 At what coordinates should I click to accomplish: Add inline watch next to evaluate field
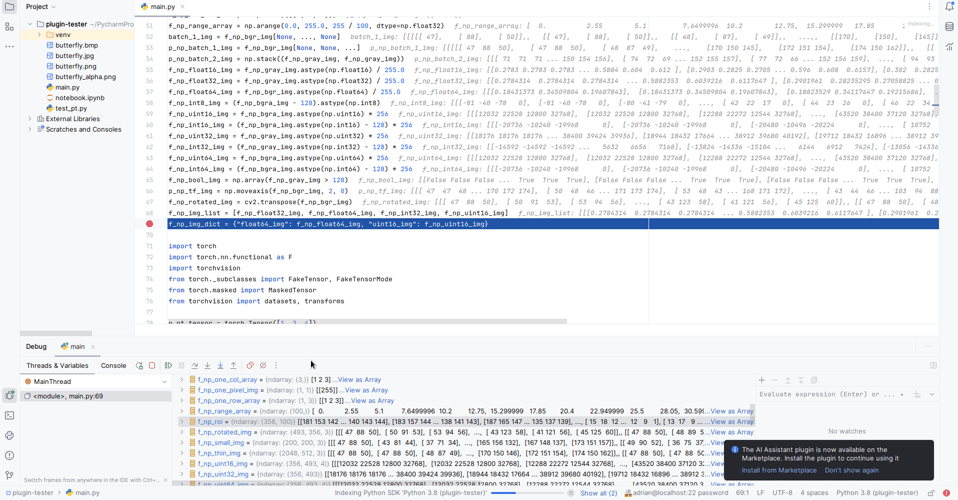click(917, 395)
